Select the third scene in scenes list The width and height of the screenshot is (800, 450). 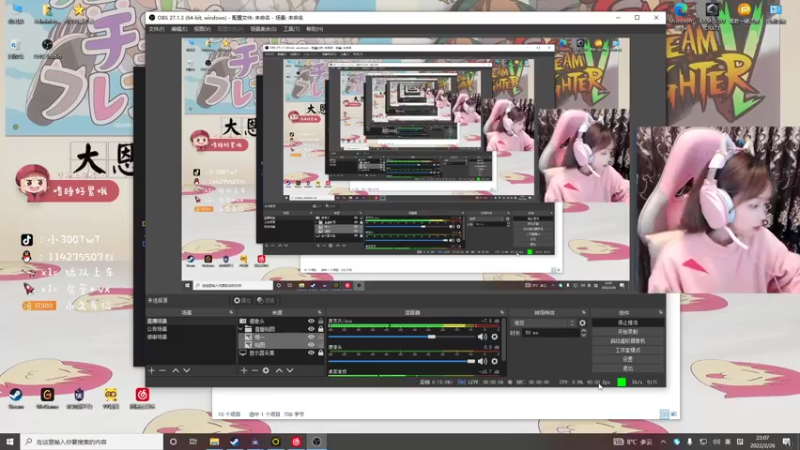191,337
